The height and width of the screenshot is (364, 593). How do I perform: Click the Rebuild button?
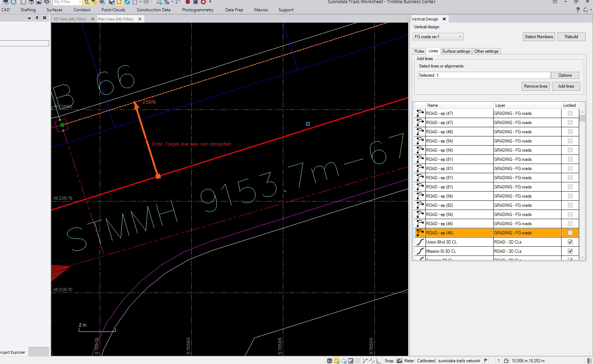point(571,36)
